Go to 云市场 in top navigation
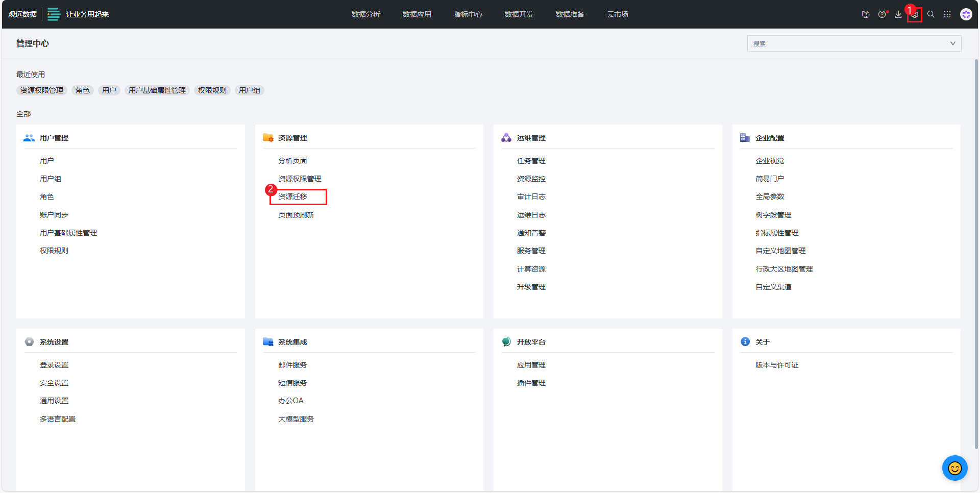Image resolution: width=980 pixels, height=493 pixels. pos(617,14)
